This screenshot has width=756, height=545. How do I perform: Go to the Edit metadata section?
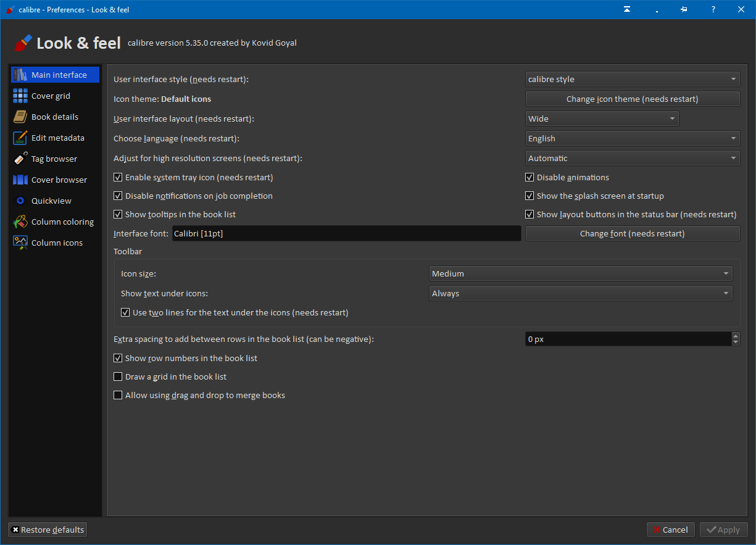pyautogui.click(x=55, y=138)
